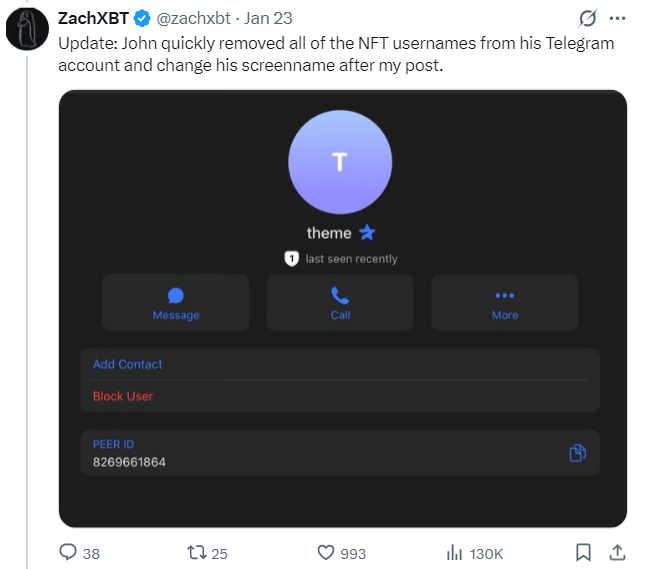645x569 pixels.
Task: Click the blue verified badge
Action: (142, 18)
